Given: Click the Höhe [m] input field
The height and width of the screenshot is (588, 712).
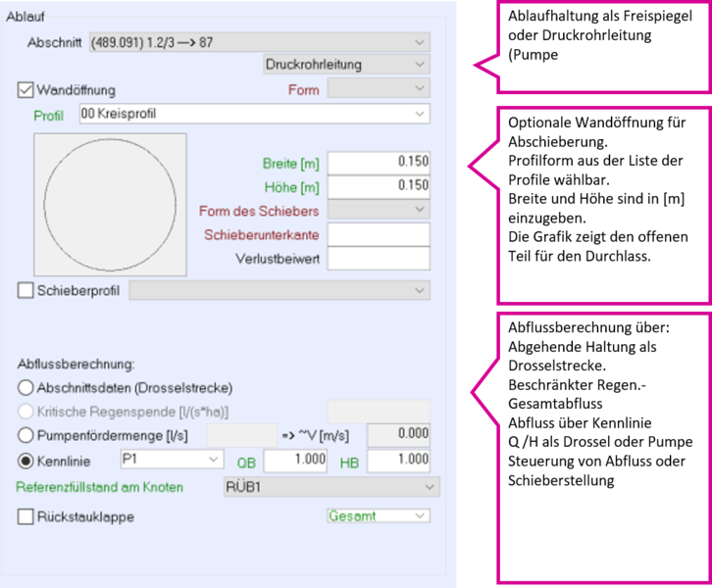Looking at the screenshot, I should pos(378,186).
